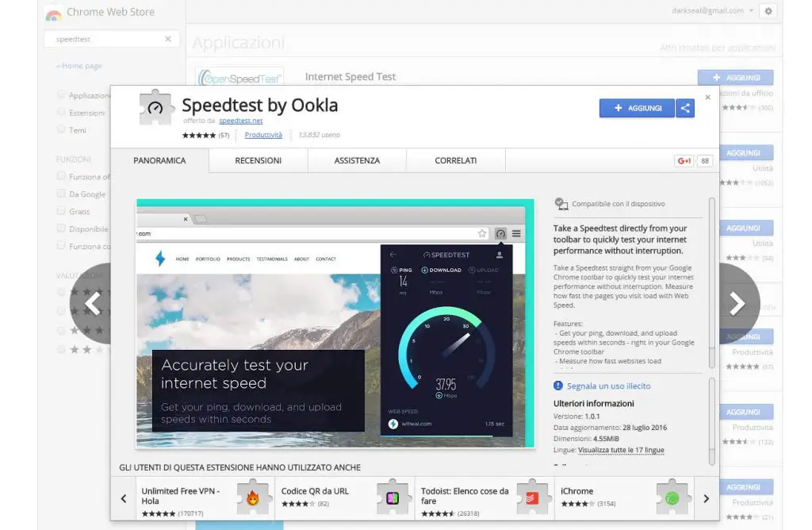The height and width of the screenshot is (530, 812).
Task: Click the Speedtest five-star rating
Action: [199, 135]
